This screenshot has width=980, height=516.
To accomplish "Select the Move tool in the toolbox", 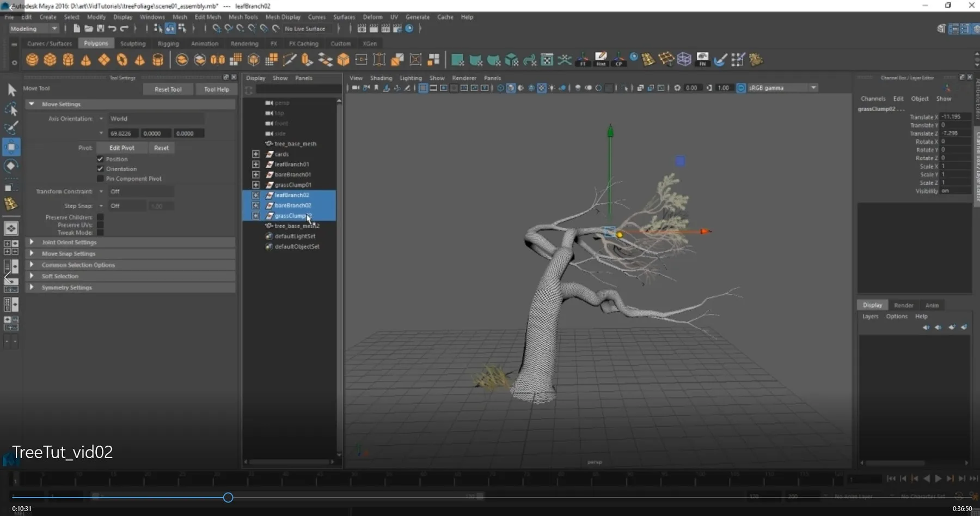I will pyautogui.click(x=11, y=147).
